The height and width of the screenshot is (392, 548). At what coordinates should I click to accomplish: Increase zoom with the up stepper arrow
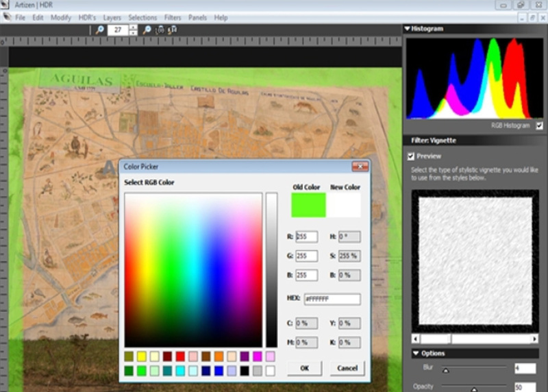pos(133,27)
